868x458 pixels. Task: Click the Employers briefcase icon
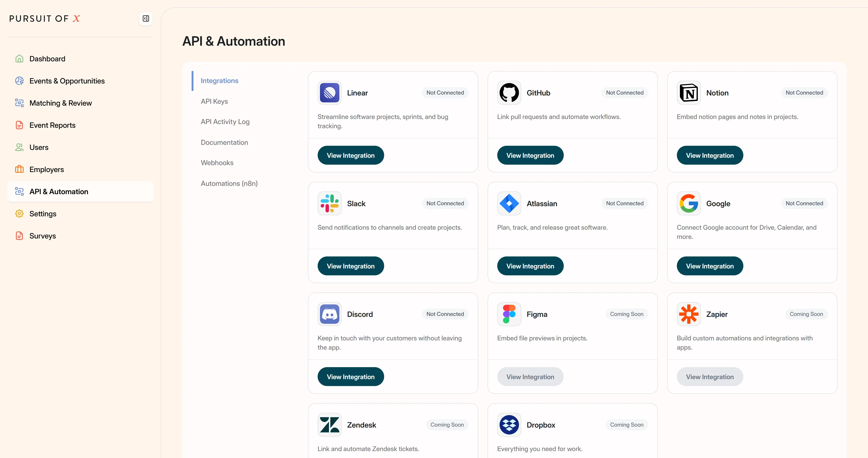[20, 169]
